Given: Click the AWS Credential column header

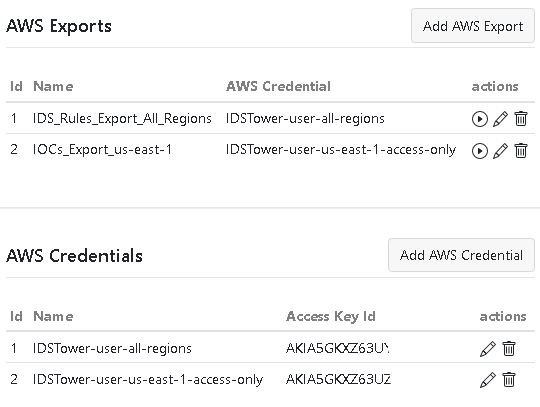Looking at the screenshot, I should pos(278,86).
